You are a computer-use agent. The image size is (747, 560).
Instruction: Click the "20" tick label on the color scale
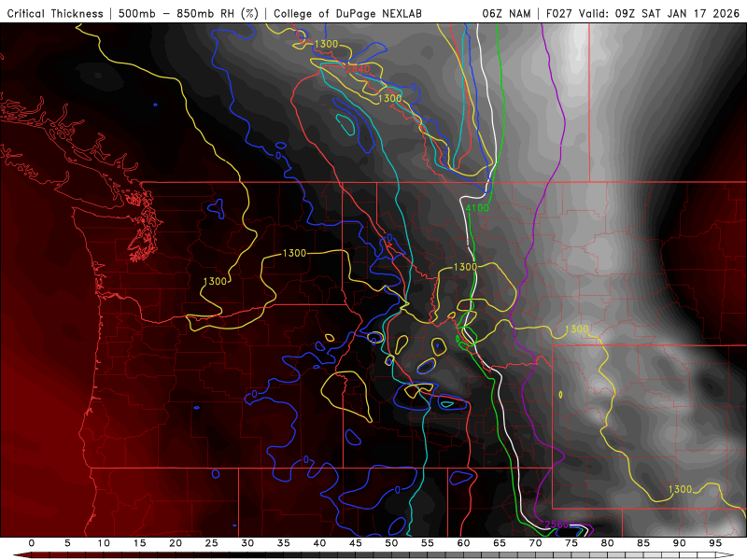(176, 543)
